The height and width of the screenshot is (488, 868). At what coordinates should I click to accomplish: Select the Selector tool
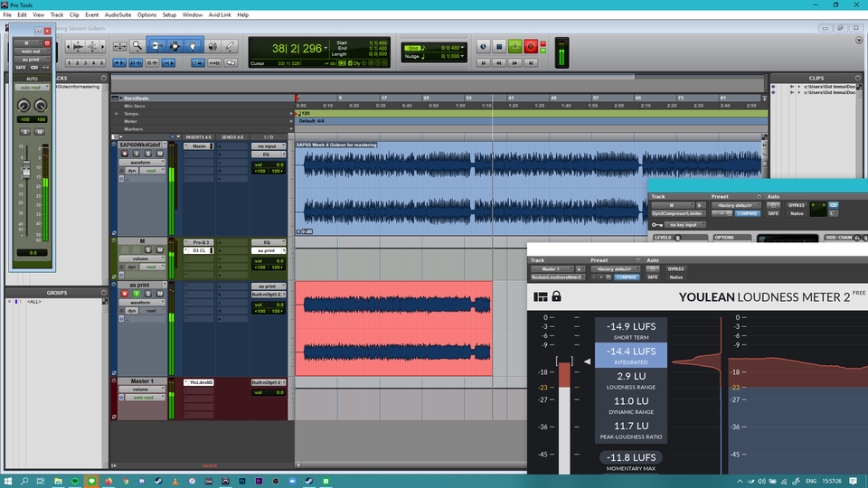click(x=175, y=46)
